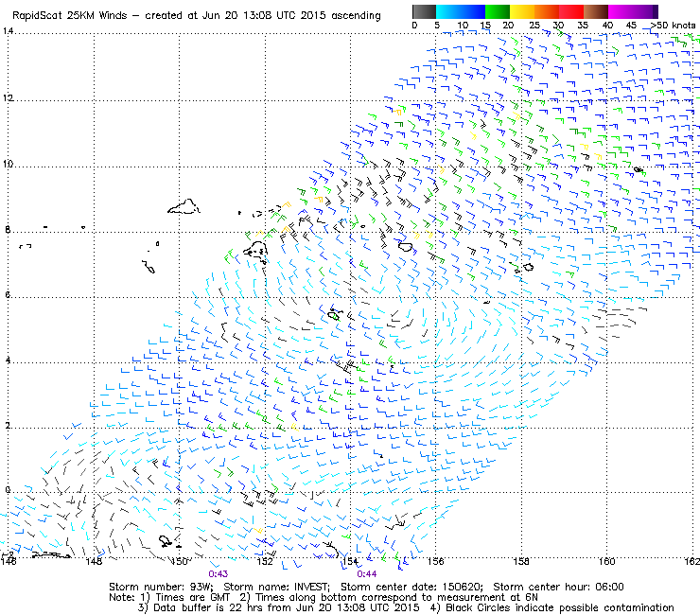This screenshot has height=615, width=700.
Task: Select the magenta 40-45 knots legend color
Action: (621, 11)
